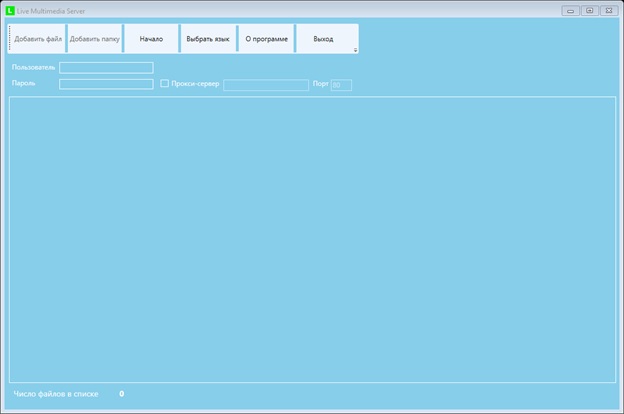Click the Начало button
Screen dimensions: 624x414
[151, 39]
